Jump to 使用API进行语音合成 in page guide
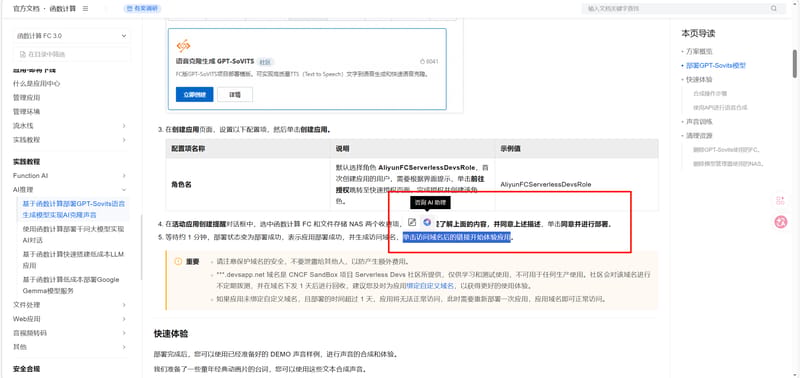Image resolution: width=800 pixels, height=378 pixels. [x=720, y=108]
